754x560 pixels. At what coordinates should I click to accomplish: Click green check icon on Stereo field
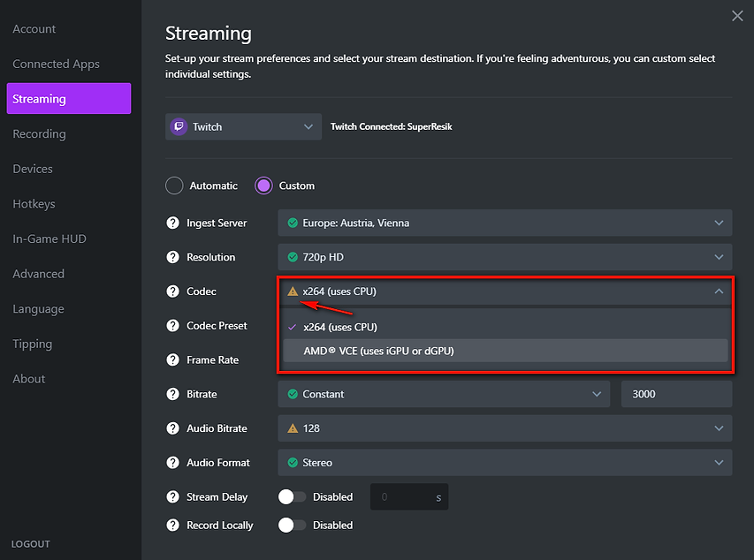point(293,463)
